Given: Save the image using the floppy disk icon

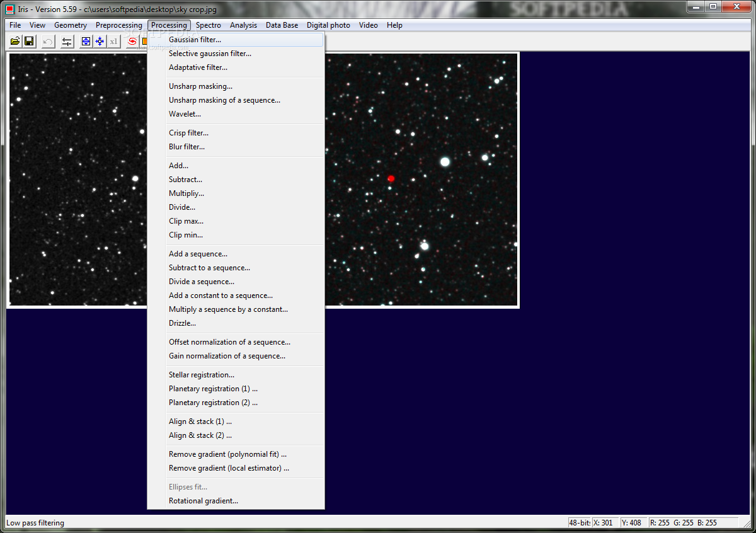Looking at the screenshot, I should [x=29, y=42].
